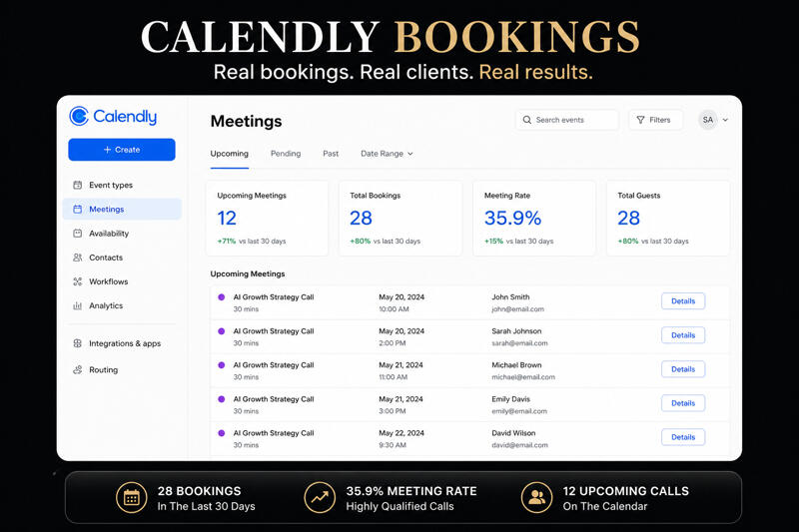This screenshot has width=799, height=532.
Task: Click the search magnifier icon
Action: 527,120
